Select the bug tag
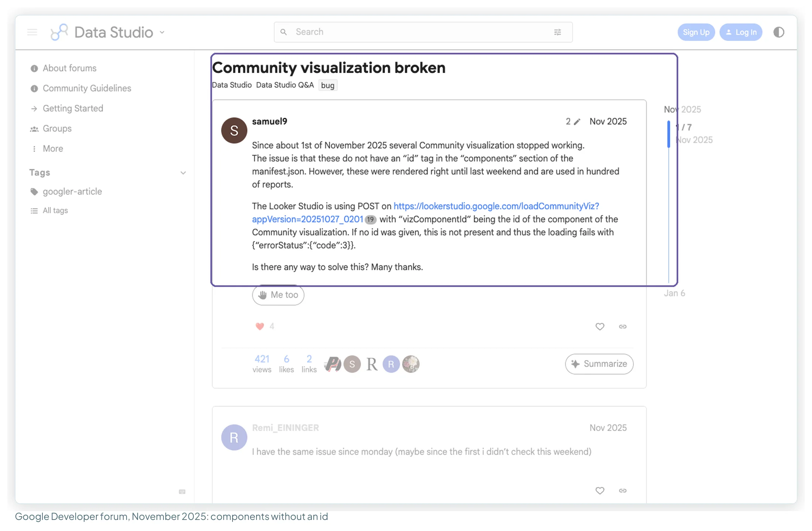This screenshot has height=531, width=812. point(328,85)
